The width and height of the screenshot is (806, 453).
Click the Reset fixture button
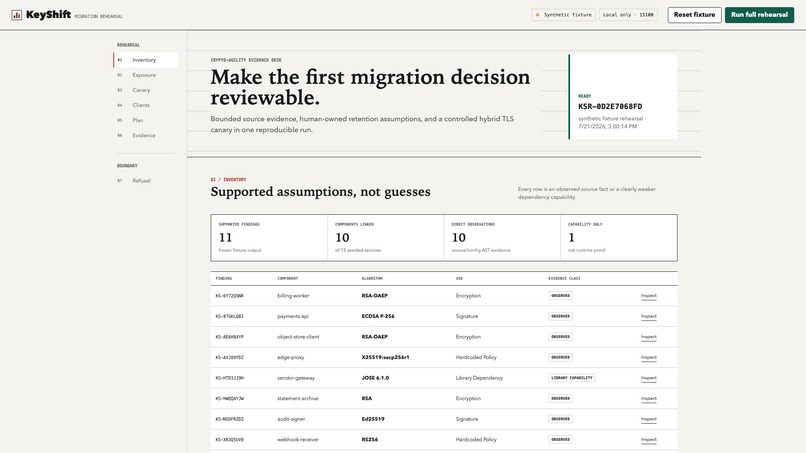click(x=694, y=15)
